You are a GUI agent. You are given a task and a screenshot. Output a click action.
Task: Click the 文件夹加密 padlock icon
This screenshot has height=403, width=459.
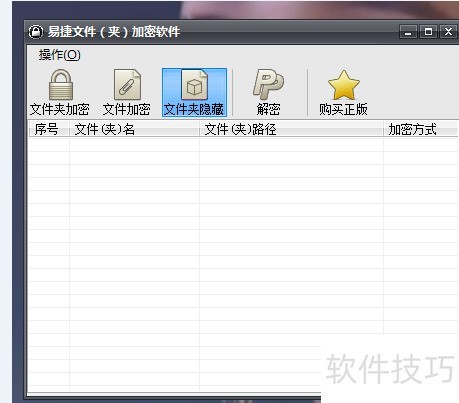60,85
